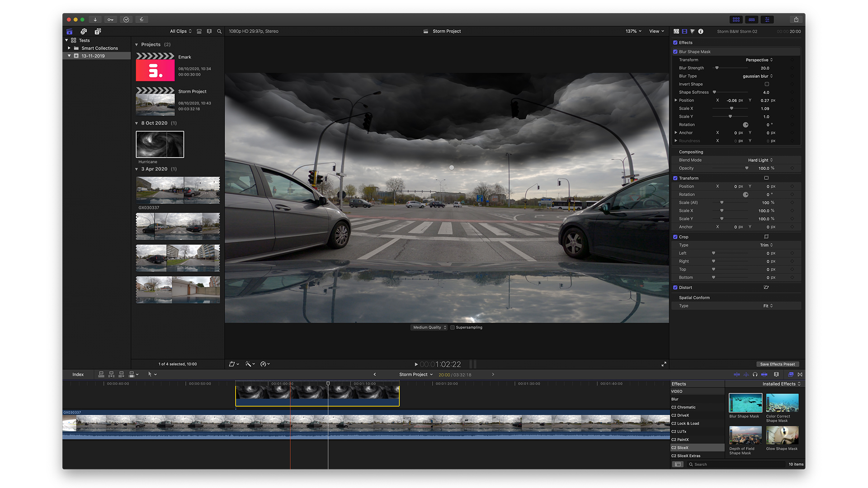The width and height of the screenshot is (868, 488).
Task: Click the import media arrow icon
Action: [95, 19]
